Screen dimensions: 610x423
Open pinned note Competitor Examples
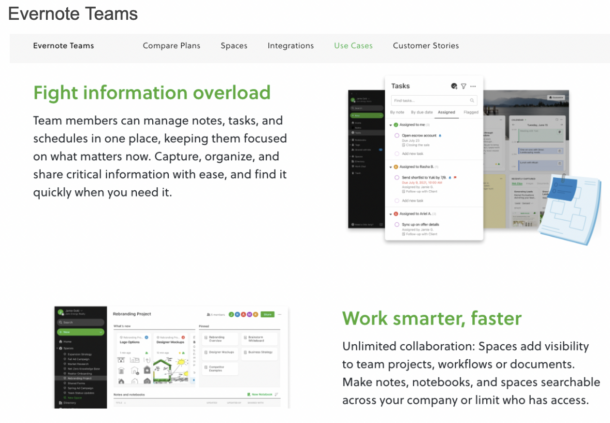tap(219, 369)
